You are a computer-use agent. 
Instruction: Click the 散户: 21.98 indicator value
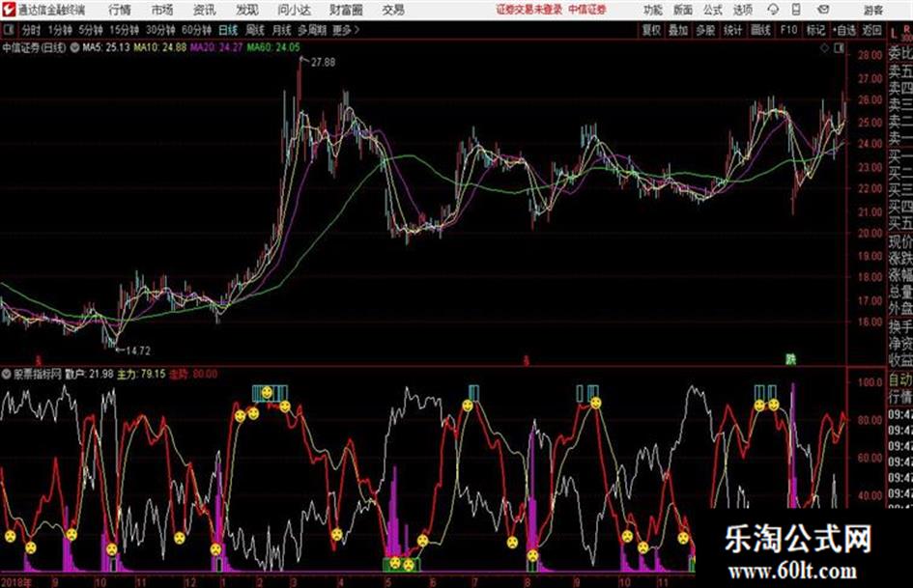(89, 374)
